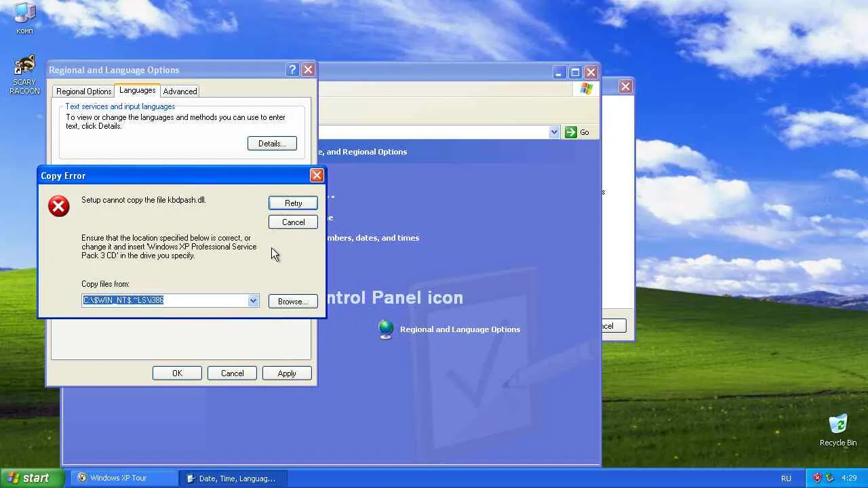Expand the Control Panel address bar dropdown
Image resolution: width=868 pixels, height=488 pixels.
554,132
